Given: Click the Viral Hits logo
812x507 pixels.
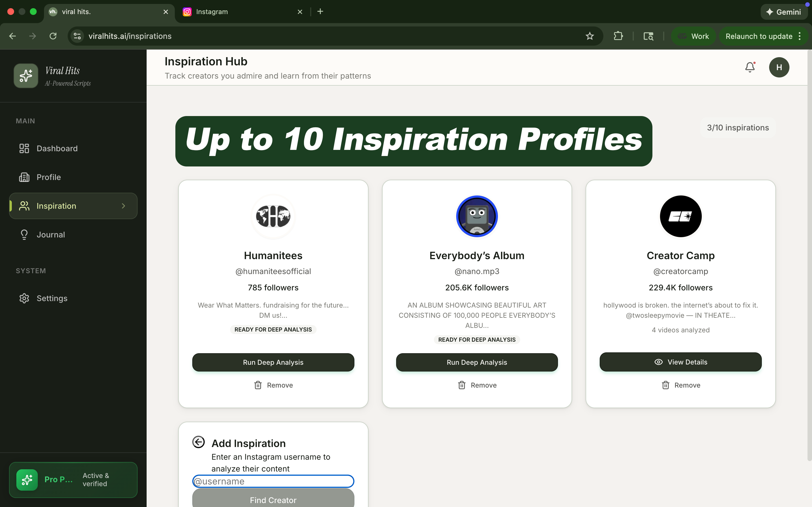Looking at the screenshot, I should click(26, 75).
